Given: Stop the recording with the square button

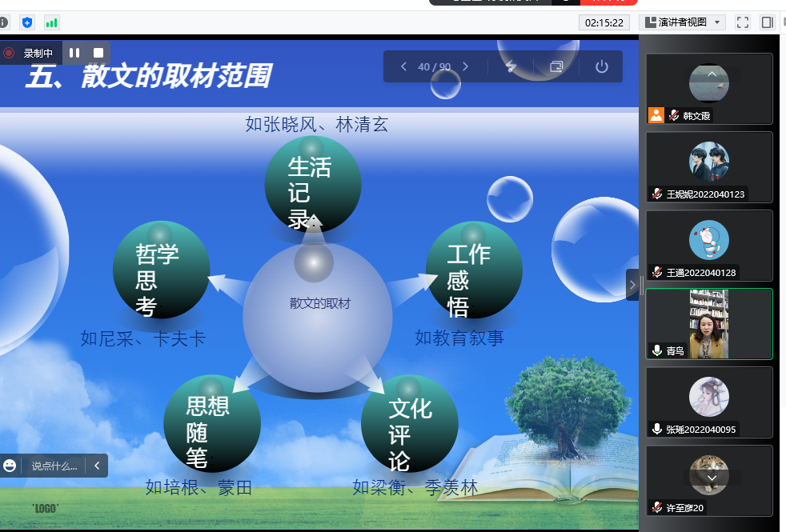Looking at the screenshot, I should coord(98,53).
